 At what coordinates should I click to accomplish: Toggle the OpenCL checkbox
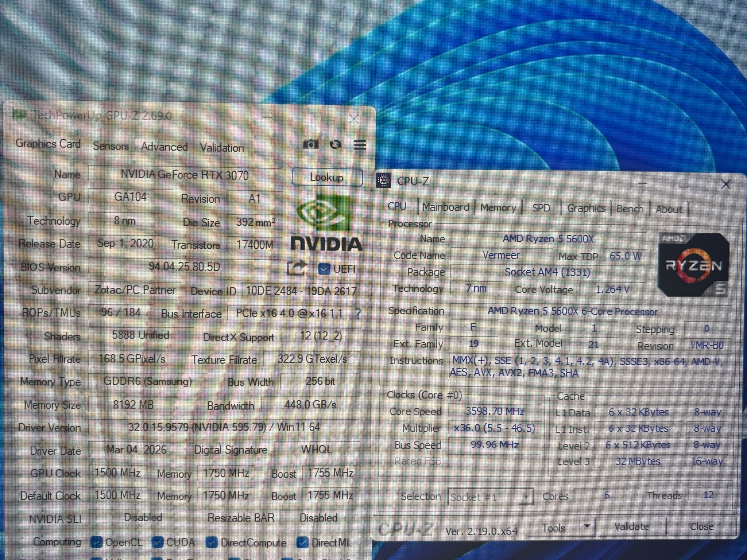[x=96, y=542]
